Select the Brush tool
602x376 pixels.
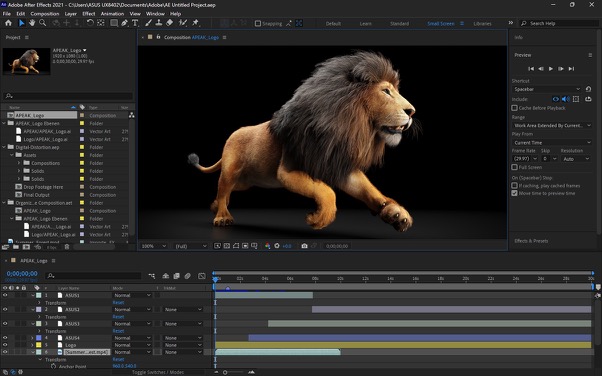point(148,23)
